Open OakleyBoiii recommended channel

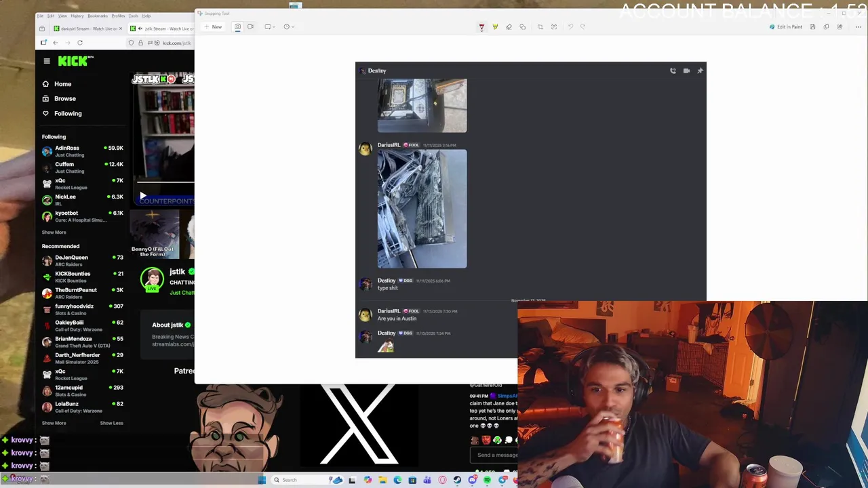point(82,326)
